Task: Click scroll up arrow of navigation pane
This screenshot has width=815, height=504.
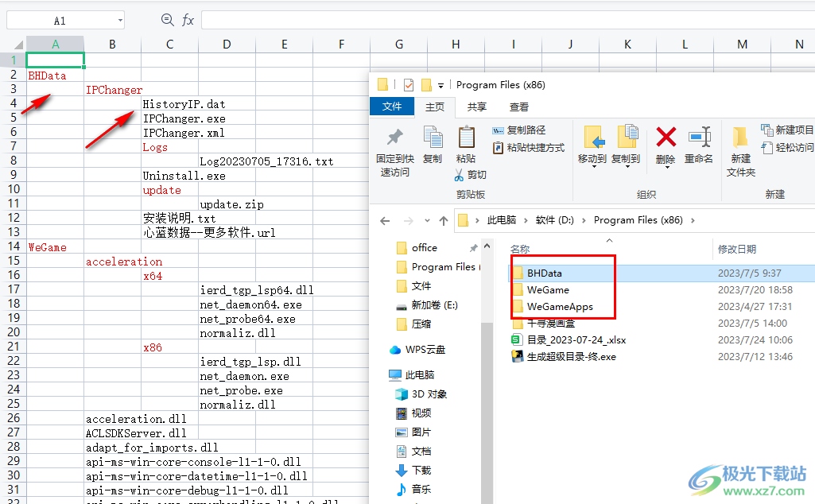Action: tap(487, 246)
